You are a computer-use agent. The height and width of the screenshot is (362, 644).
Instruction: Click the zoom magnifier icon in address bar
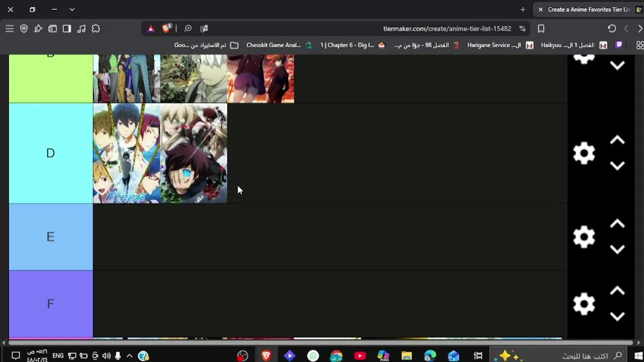click(188, 29)
